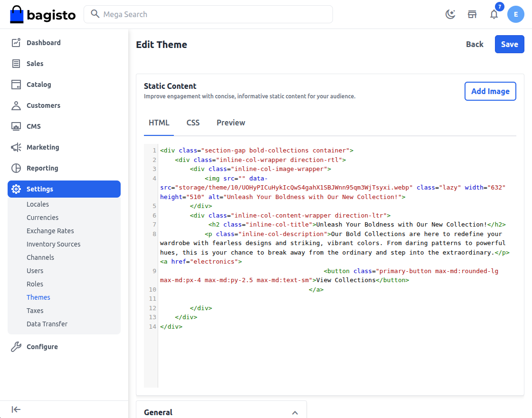Viewport: 532px width, 418px height.
Task: Open Channels settings
Action: pyautogui.click(x=40, y=257)
